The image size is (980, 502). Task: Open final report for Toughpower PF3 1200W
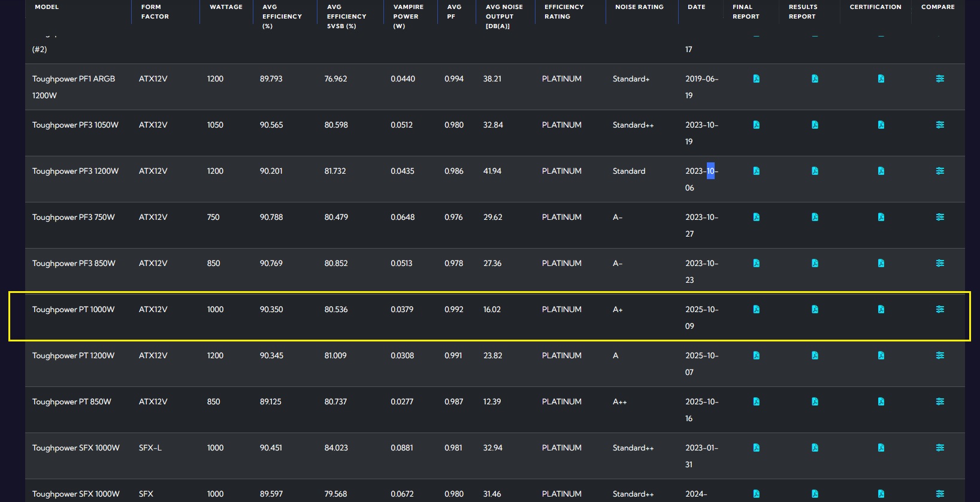tap(756, 171)
